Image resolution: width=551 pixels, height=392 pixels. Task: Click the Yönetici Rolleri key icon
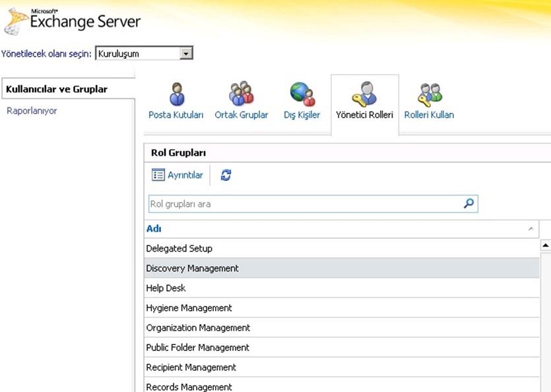(x=364, y=94)
